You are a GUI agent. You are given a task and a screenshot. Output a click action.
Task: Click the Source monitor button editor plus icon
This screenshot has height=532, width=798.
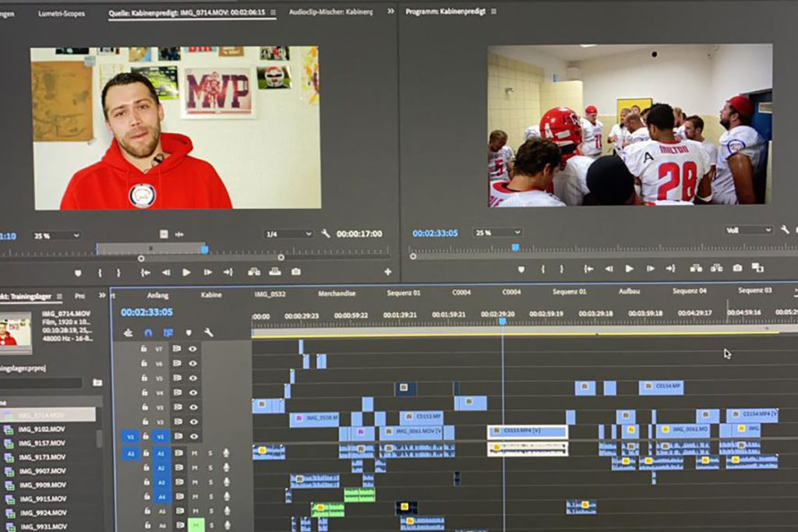click(387, 272)
